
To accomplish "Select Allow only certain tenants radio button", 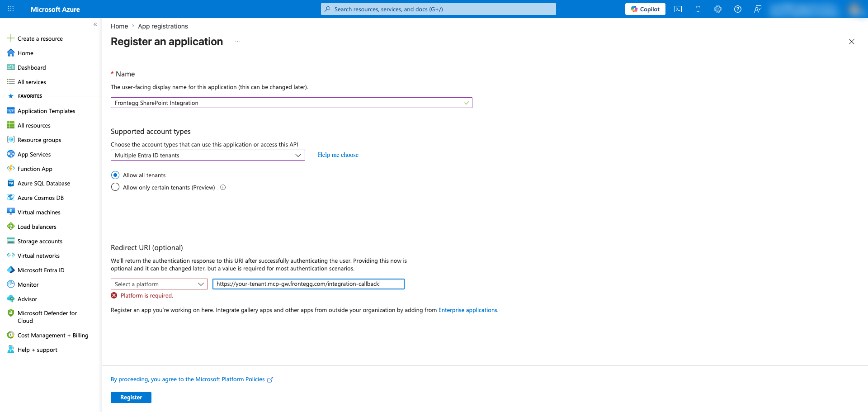I will point(115,187).
